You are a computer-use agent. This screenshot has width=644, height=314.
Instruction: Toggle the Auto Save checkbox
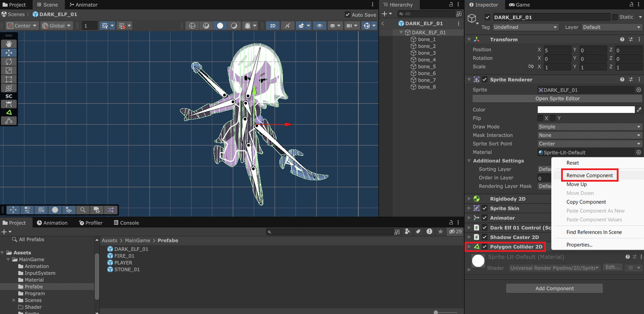click(348, 14)
